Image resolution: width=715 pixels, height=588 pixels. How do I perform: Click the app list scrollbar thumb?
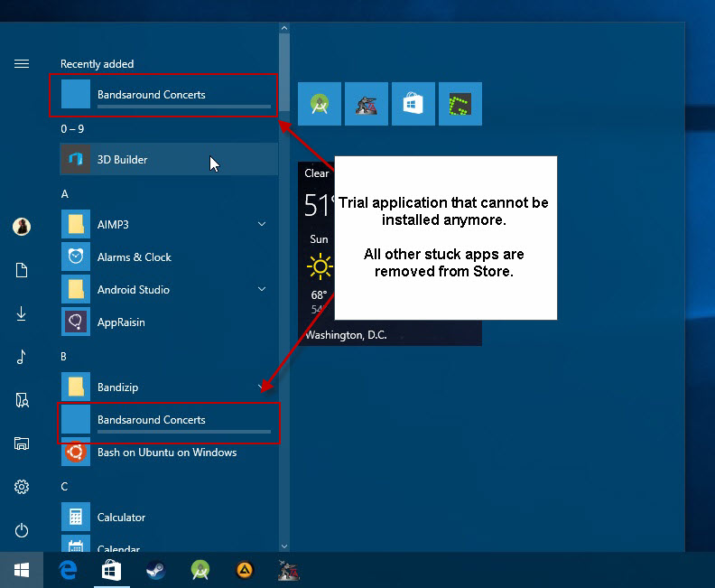tap(284, 72)
